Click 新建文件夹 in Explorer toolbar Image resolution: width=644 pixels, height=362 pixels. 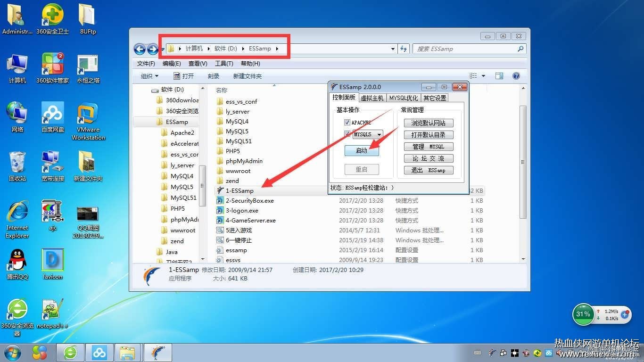pyautogui.click(x=247, y=76)
